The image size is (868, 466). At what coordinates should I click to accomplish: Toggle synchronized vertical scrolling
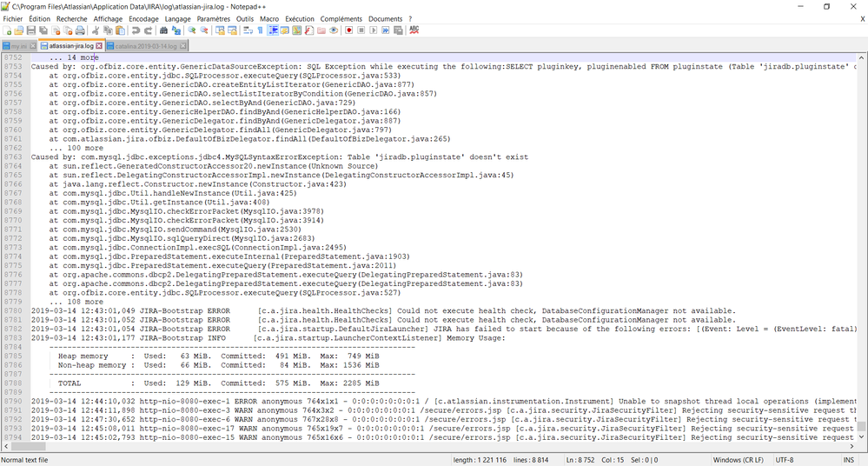coord(221,30)
